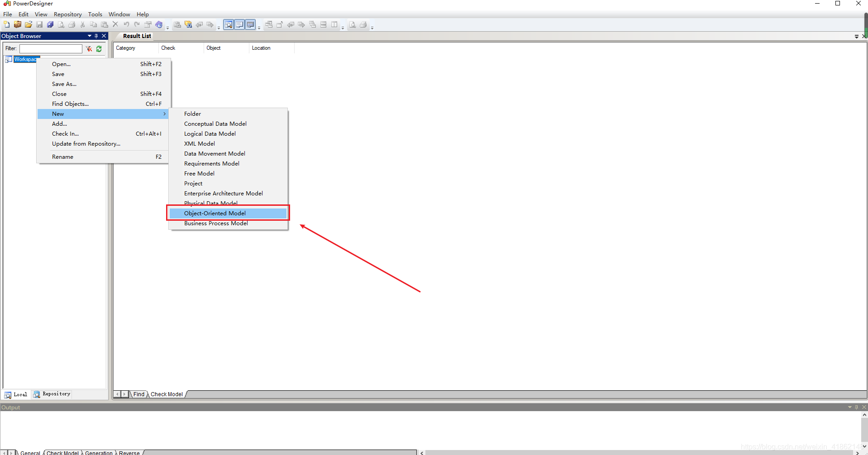
Task: Select Find Objects... context menu entry
Action: (103, 104)
